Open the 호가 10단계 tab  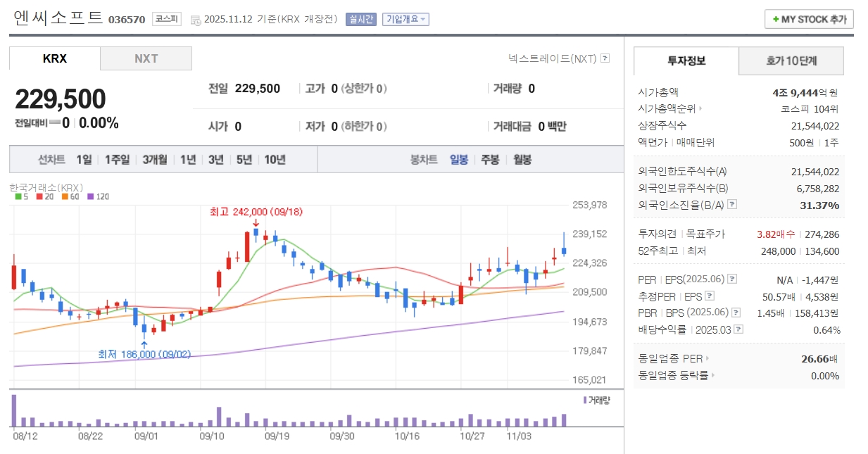click(x=791, y=61)
